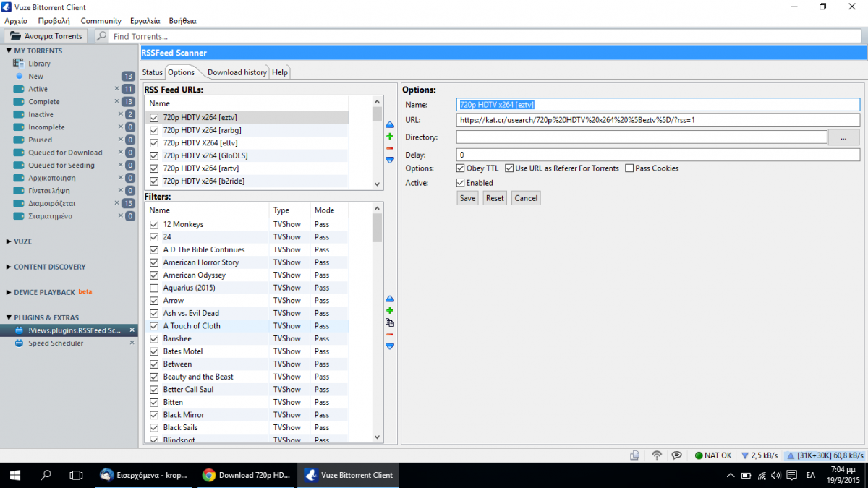Screen dimensions: 868x488
Task: Open the Windows action center notifications
Action: [792, 475]
